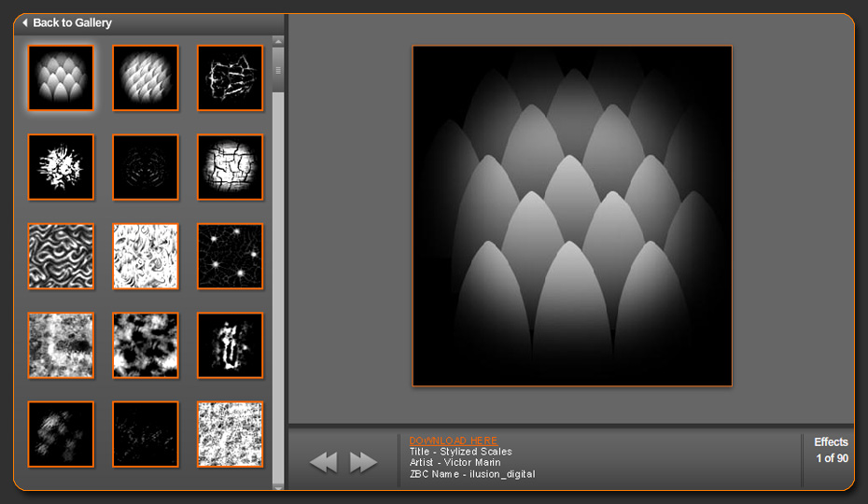Select the wavy gray swirl pattern thumbnail

pos(61,257)
